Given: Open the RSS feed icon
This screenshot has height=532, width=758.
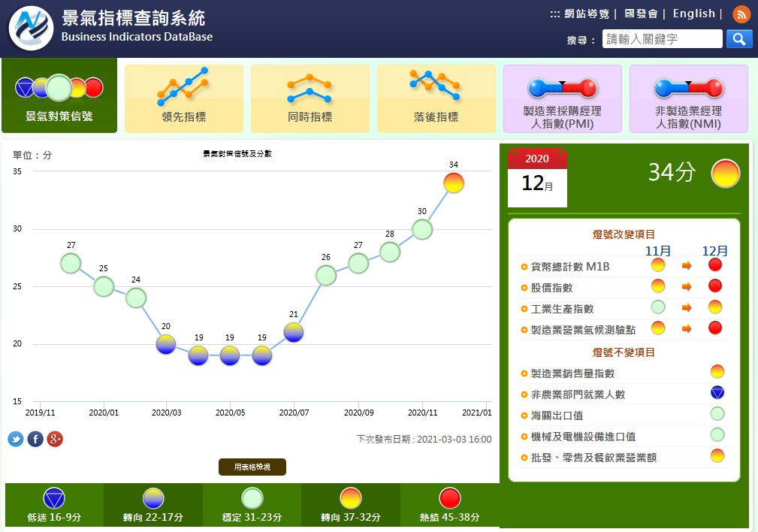Looking at the screenshot, I should (x=741, y=14).
